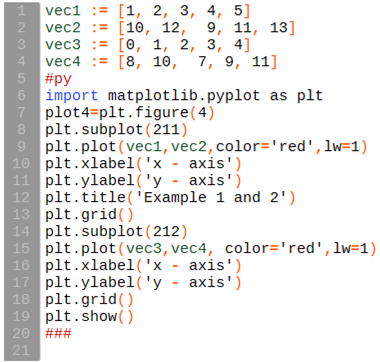
Task: Click line number 1 in the gutter
Action: pyautogui.click(x=21, y=11)
